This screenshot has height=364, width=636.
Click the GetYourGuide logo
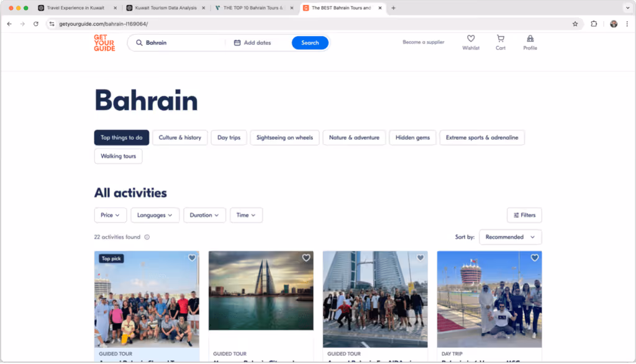pyautogui.click(x=104, y=43)
